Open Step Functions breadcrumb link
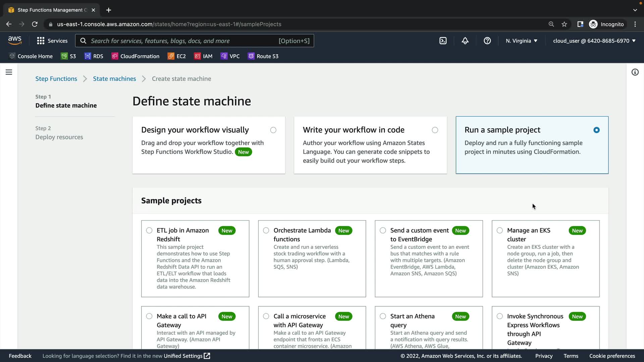The image size is (644, 362). [x=56, y=79]
